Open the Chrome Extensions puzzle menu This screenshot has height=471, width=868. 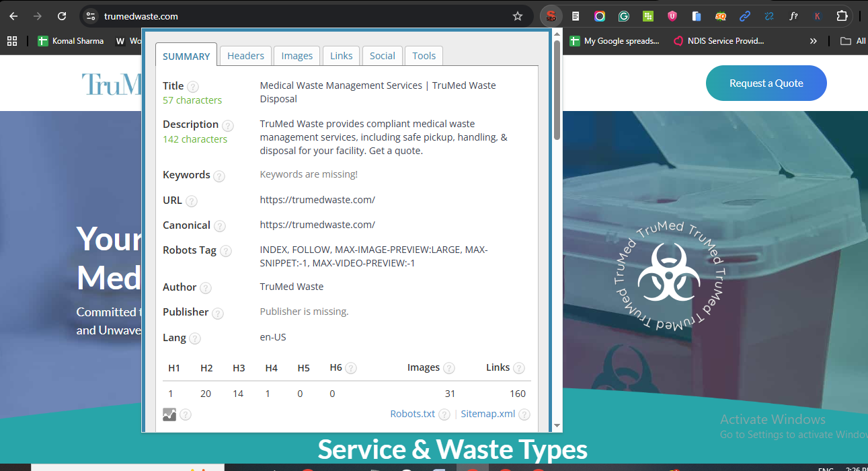tap(842, 16)
